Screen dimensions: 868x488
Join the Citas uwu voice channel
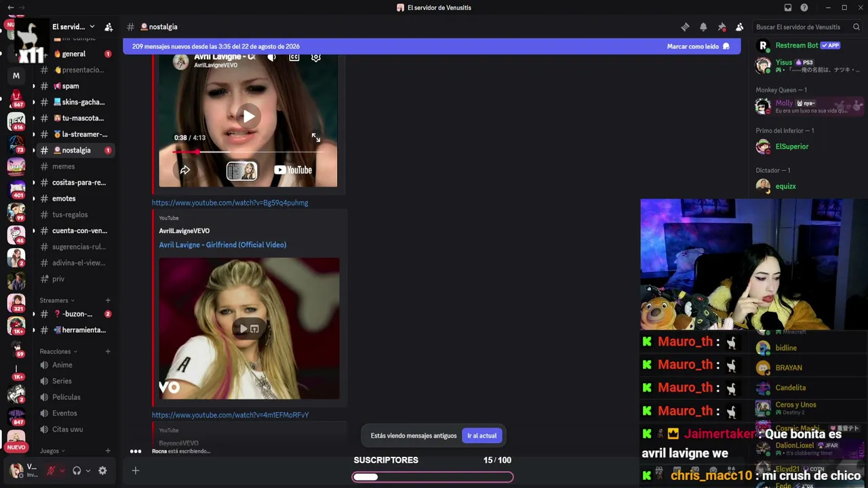coord(73,430)
